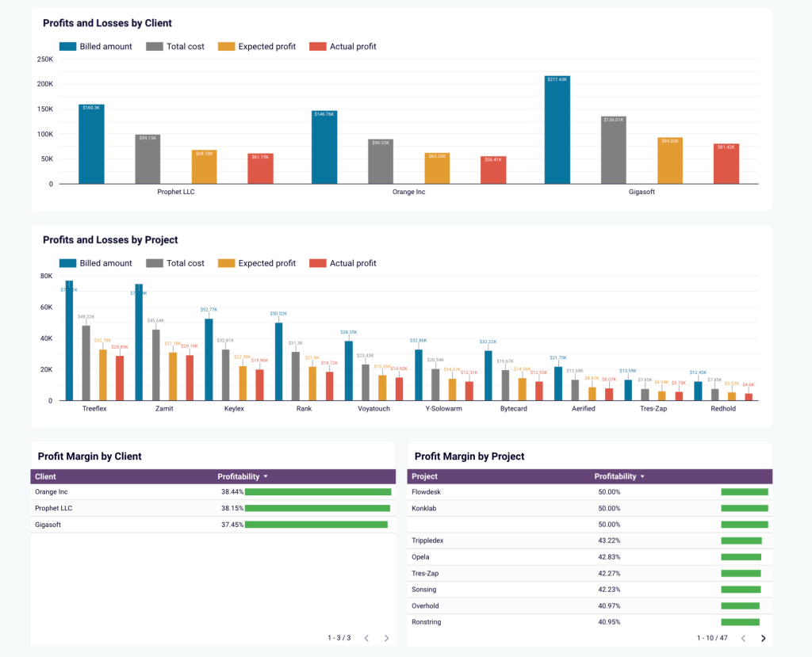Toggle the Expected profit legend in client chart
This screenshot has height=657, width=812.
[256, 46]
